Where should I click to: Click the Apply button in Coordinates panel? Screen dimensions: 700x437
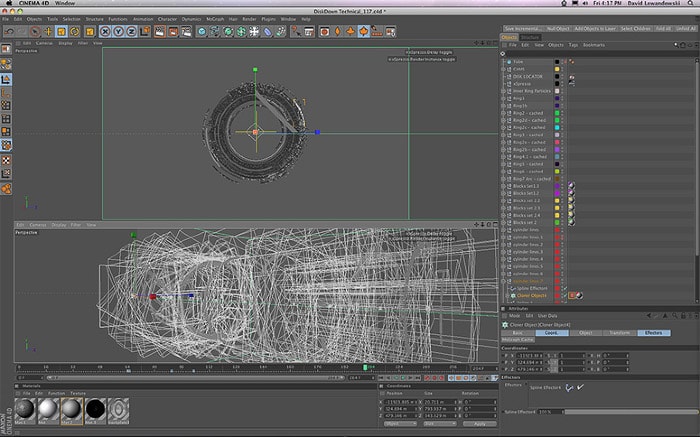[479, 423]
